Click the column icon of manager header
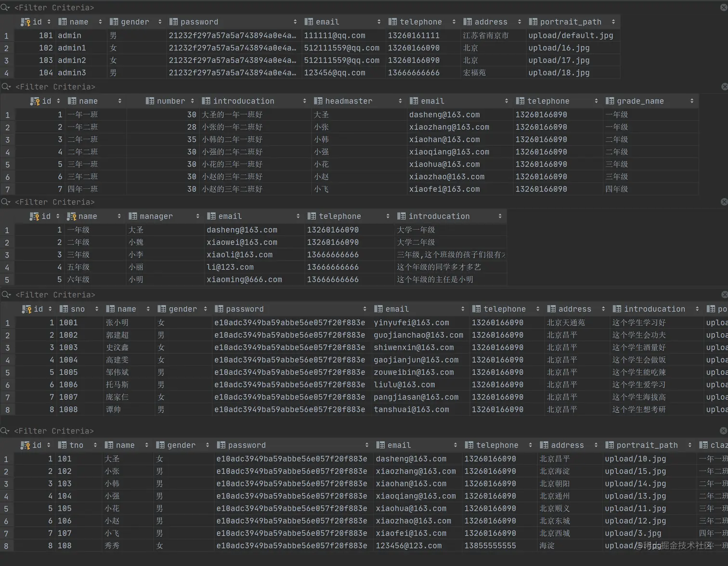Viewport: 728px width, 566px height. coord(133,216)
